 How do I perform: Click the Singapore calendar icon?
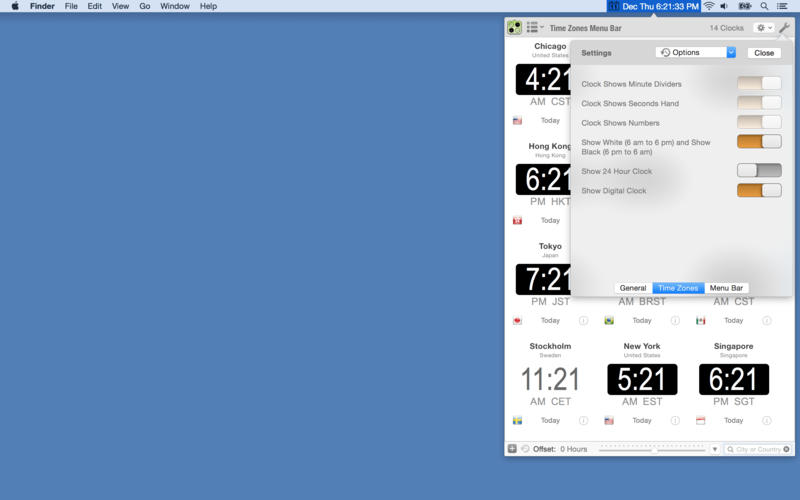tap(700, 421)
